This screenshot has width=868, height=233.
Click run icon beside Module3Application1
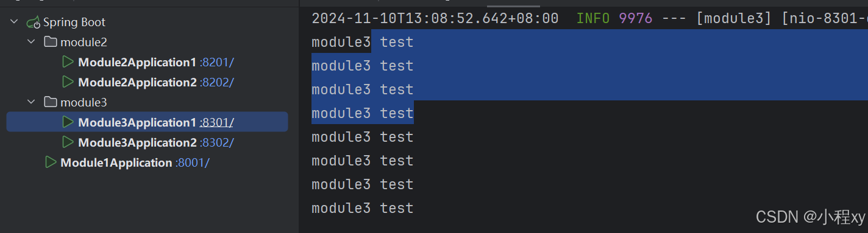[x=68, y=122]
